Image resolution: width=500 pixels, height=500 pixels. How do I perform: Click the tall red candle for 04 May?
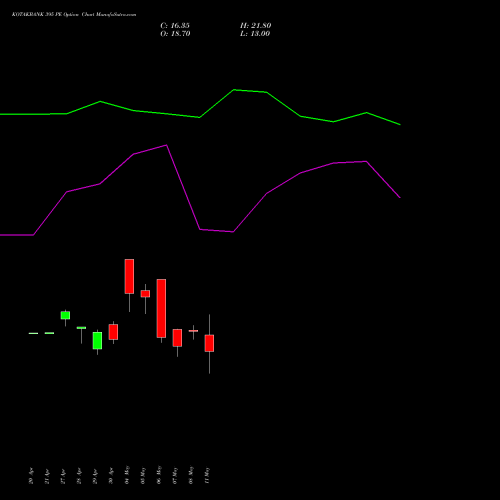click(129, 276)
